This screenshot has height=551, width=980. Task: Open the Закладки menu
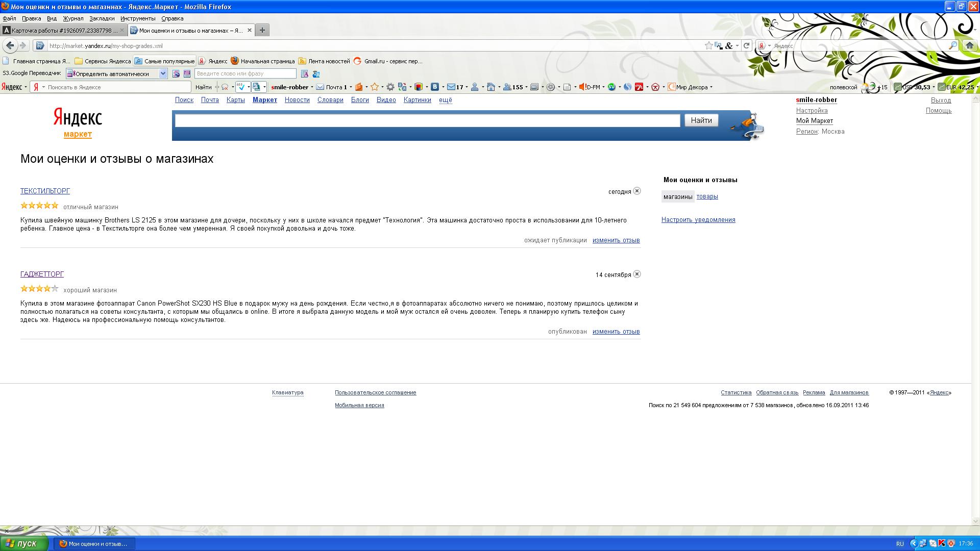tap(102, 18)
